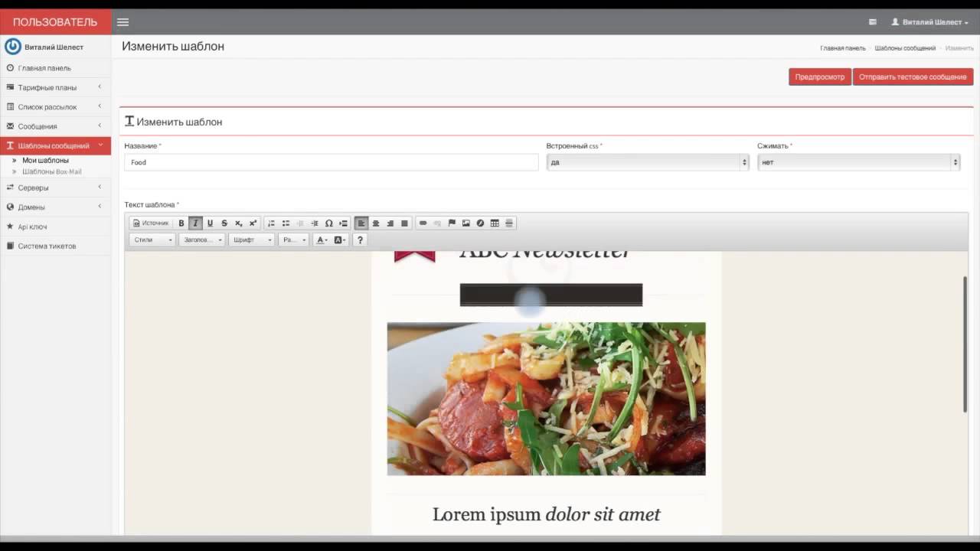Toggle bold formatting
Screen dimensions: 980x551
pyautogui.click(x=181, y=223)
